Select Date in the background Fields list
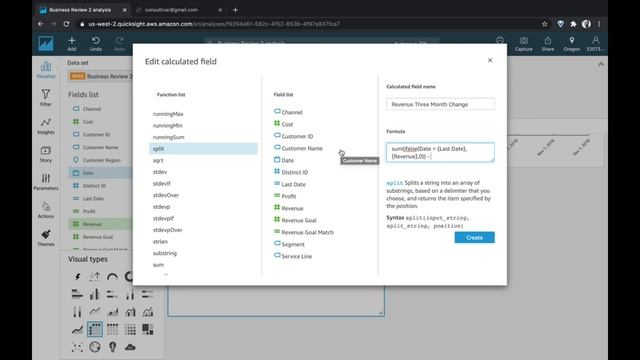 pos(100,173)
